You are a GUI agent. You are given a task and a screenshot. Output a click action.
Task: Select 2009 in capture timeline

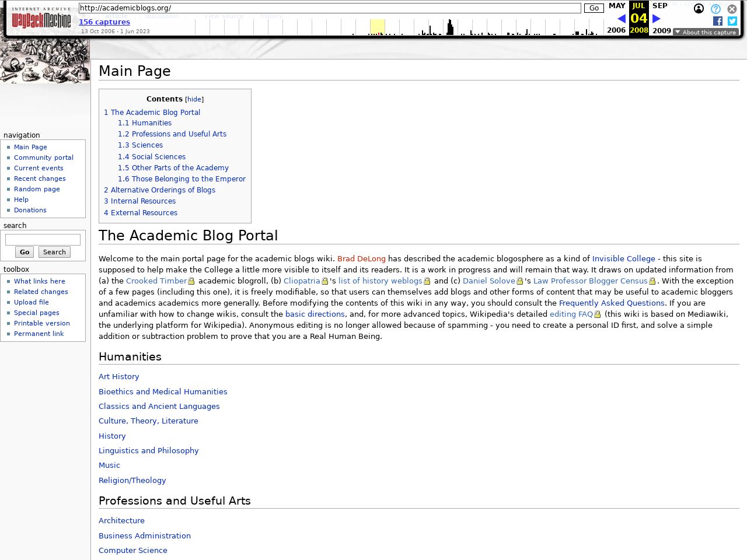(661, 30)
